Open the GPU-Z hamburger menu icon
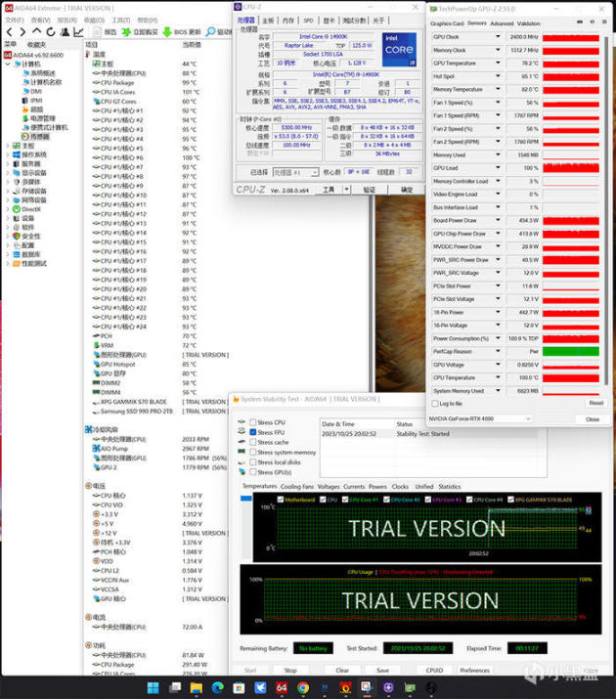616x699 pixels. [x=604, y=22]
